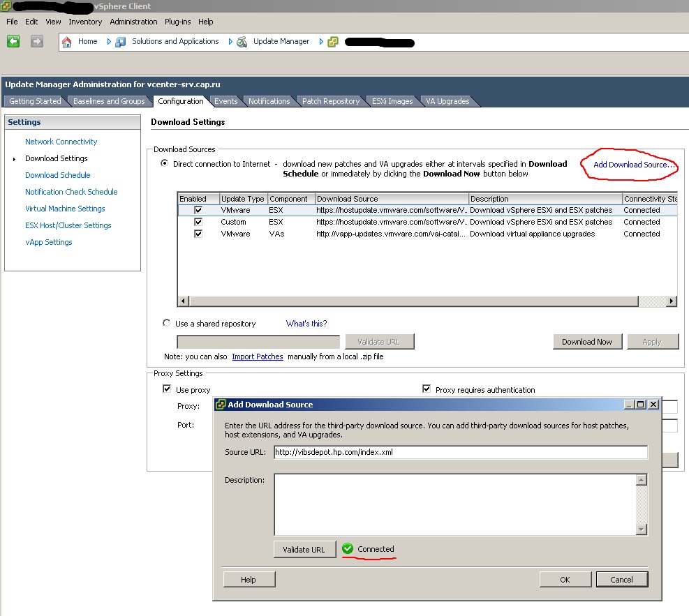Click the Add Download Source dialog title icon
689x616 pixels.
221,405
